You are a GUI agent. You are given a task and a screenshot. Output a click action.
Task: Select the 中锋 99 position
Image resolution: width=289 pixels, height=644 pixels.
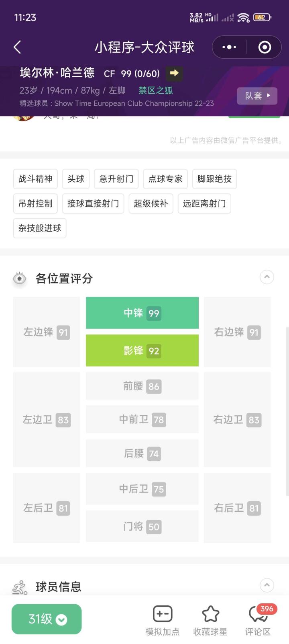point(142,313)
